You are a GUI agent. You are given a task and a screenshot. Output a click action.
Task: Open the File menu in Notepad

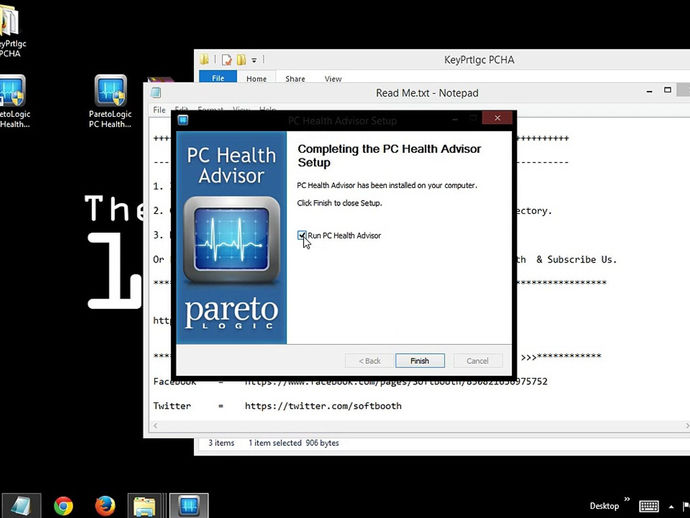(x=159, y=110)
